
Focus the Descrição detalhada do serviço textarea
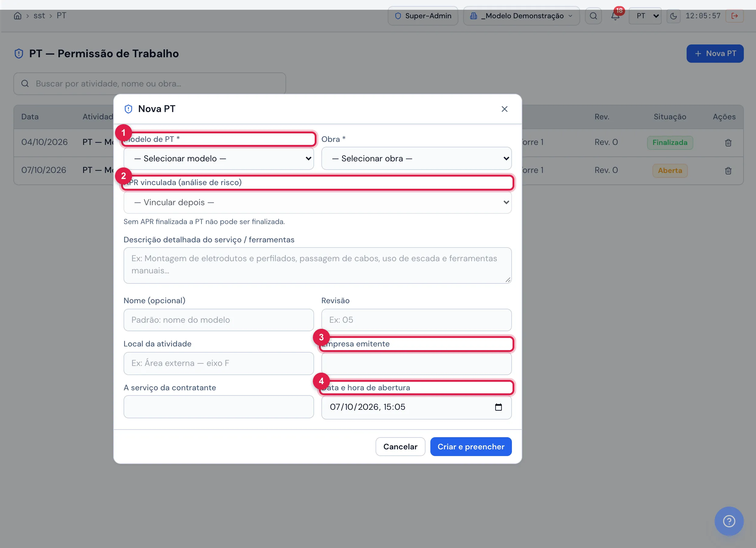tap(317, 265)
